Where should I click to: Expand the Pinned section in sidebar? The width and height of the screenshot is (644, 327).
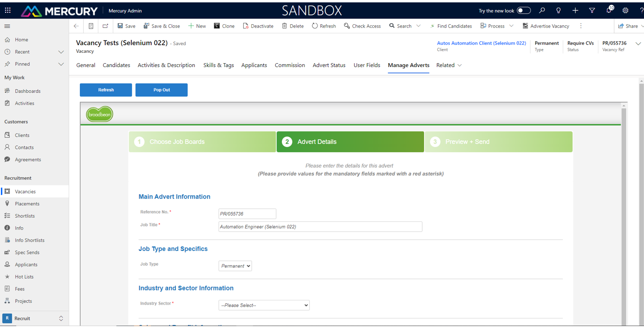pos(61,64)
